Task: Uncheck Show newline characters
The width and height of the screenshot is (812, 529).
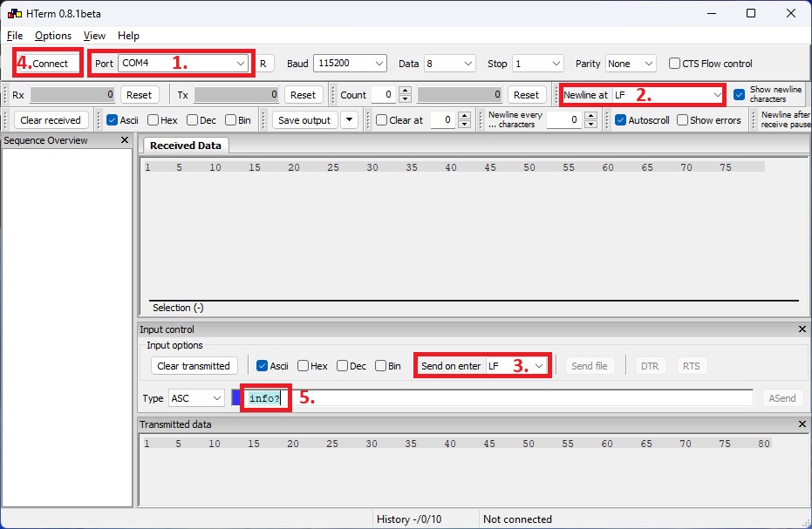Action: click(x=740, y=94)
